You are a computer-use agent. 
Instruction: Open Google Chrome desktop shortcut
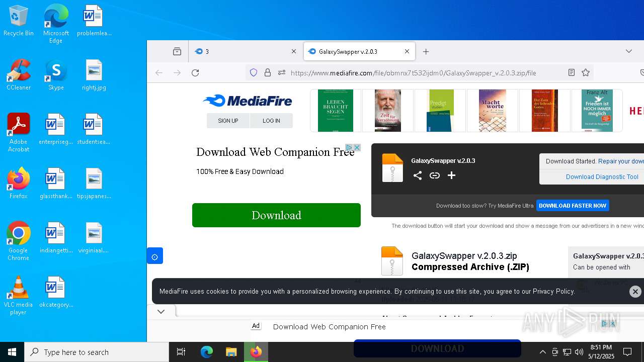(x=19, y=241)
